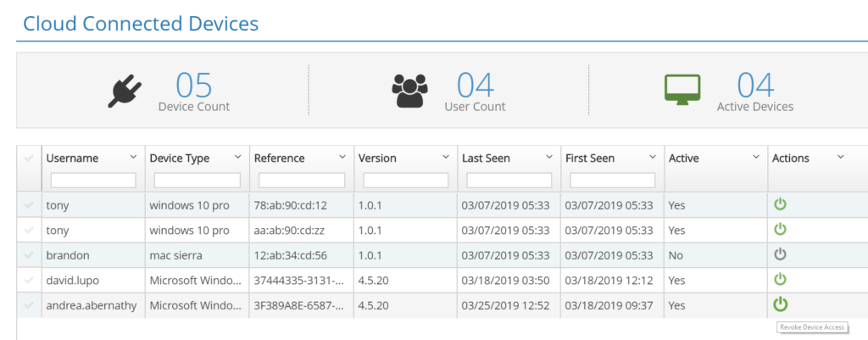This screenshot has width=868, height=340.
Task: Open the Device Type column dropdown
Action: 238,157
